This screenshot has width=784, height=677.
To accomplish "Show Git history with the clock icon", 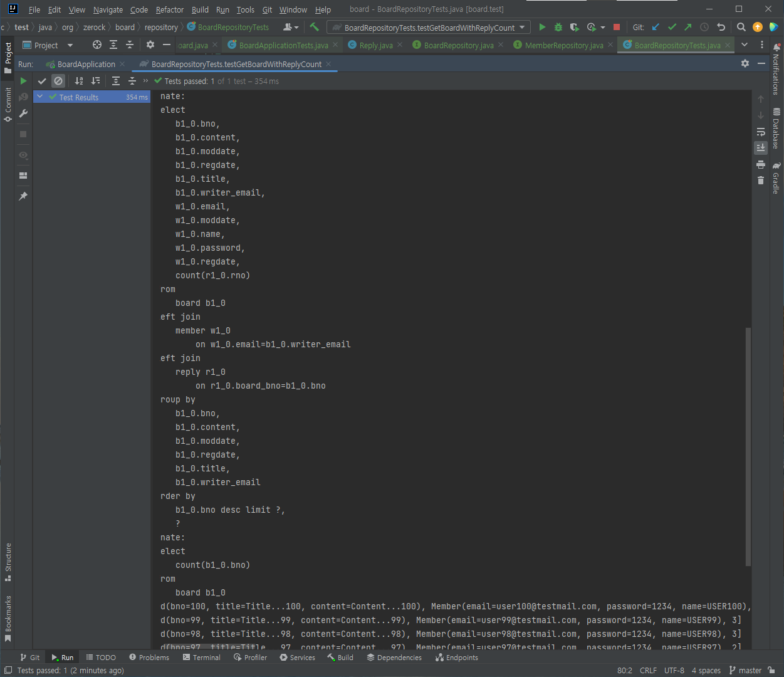I will (704, 27).
